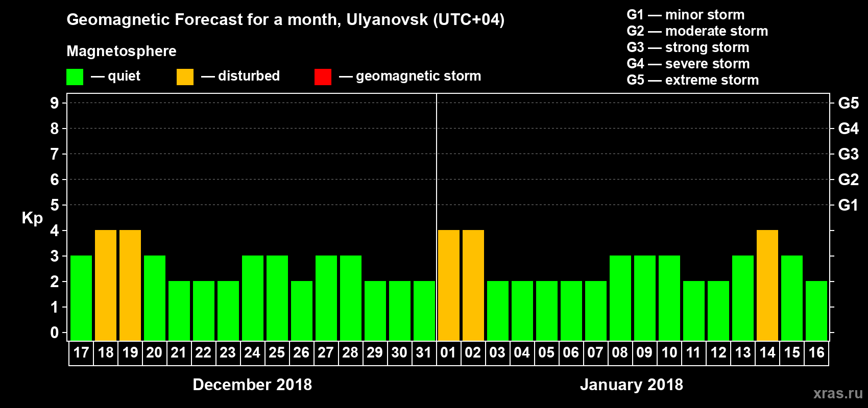Click the Magnetosphere heading
The width and height of the screenshot is (868, 408).
coord(122,51)
